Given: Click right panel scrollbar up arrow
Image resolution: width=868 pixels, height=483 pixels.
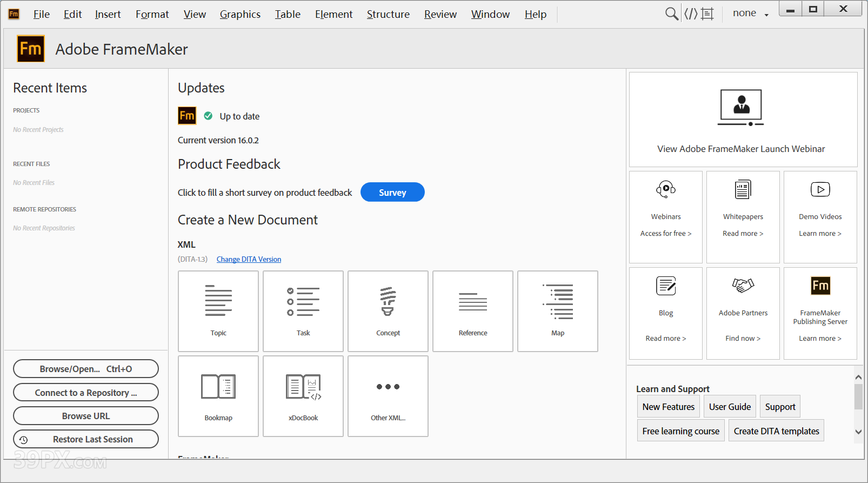Looking at the screenshot, I should [x=858, y=377].
